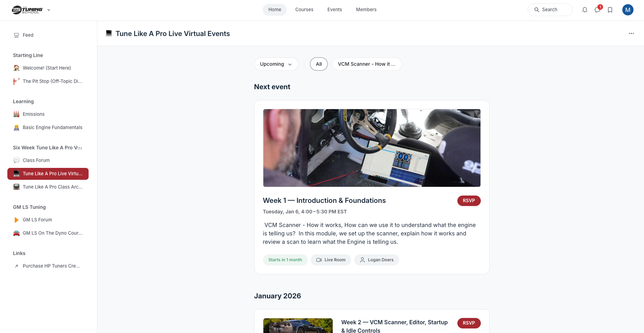The width and height of the screenshot is (644, 333).
Task: Click The Tuning School logo
Action: (27, 10)
